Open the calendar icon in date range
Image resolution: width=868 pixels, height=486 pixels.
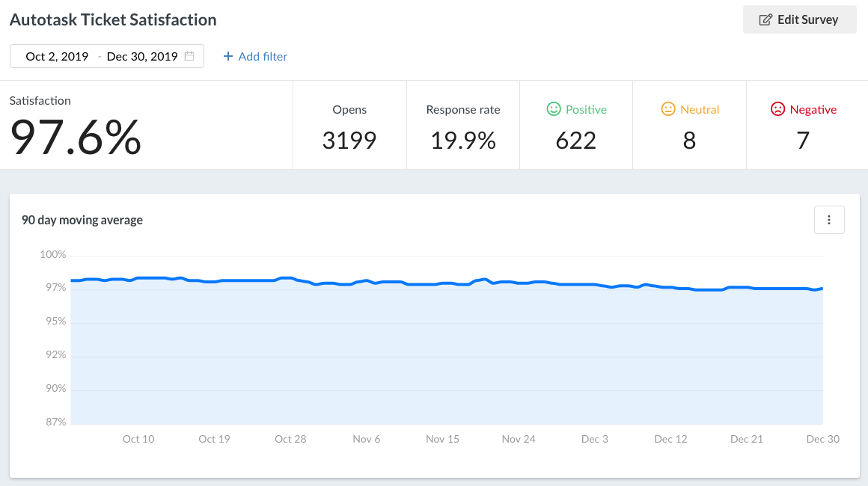pos(189,56)
